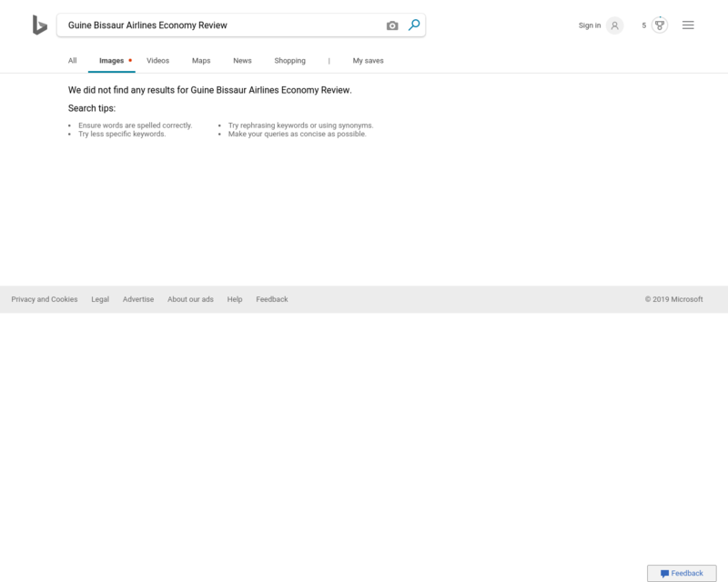Switch to the Videos tab
Viewport: 728px width, 582px height.
(x=157, y=61)
